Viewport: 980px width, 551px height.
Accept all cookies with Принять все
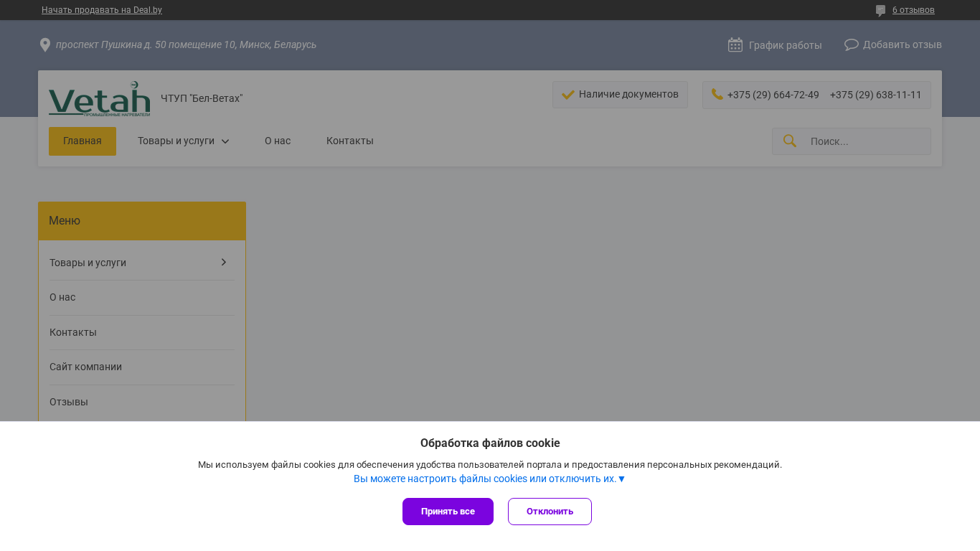tap(448, 512)
